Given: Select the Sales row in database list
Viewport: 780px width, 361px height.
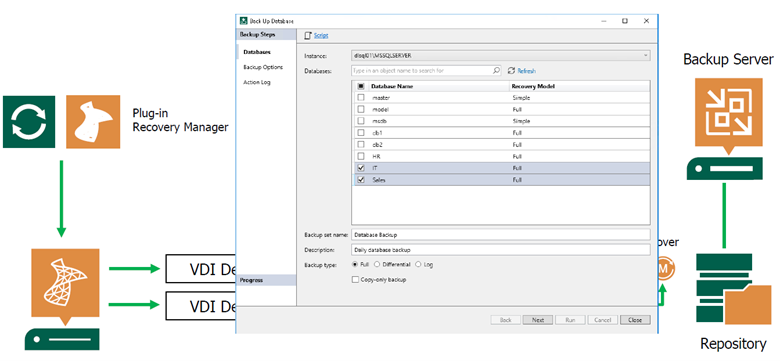Looking at the screenshot, I should (x=501, y=180).
